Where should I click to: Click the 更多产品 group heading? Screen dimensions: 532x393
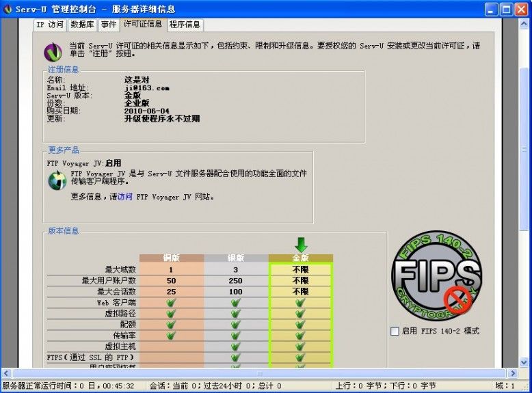click(x=63, y=150)
